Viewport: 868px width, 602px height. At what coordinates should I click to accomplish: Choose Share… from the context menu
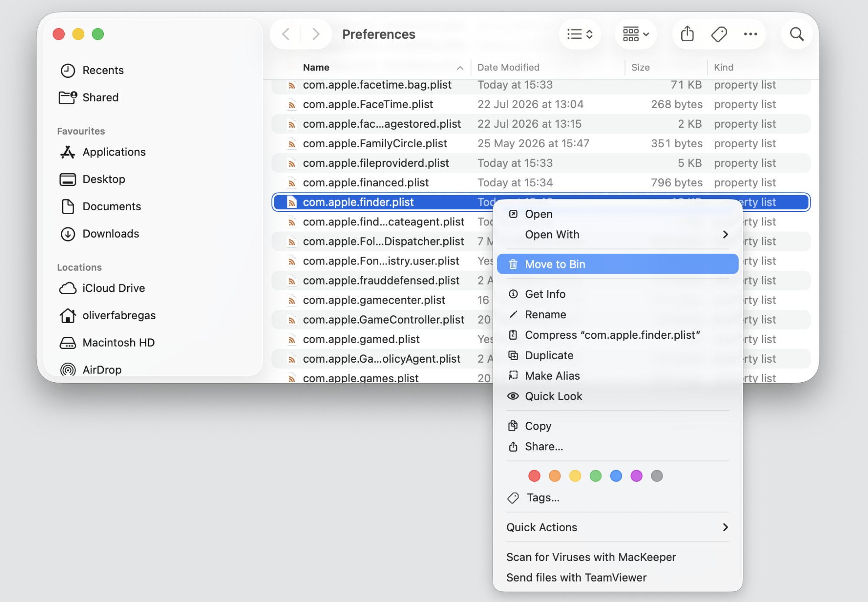click(617, 447)
